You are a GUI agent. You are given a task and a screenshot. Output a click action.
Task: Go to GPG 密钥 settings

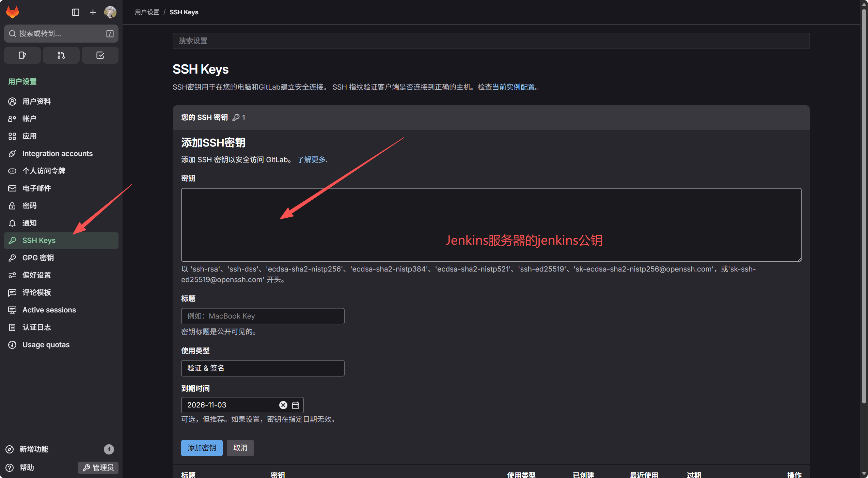[x=38, y=258]
